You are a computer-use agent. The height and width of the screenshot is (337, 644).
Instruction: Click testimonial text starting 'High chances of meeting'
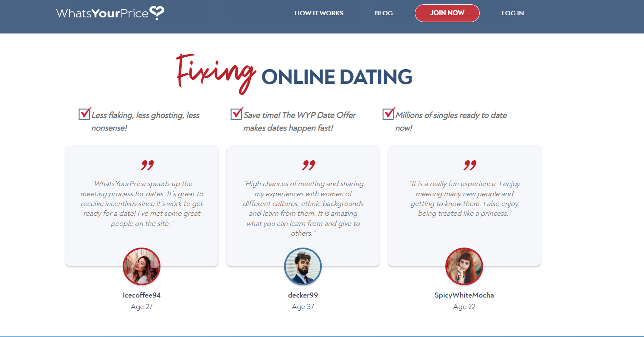pos(303,209)
